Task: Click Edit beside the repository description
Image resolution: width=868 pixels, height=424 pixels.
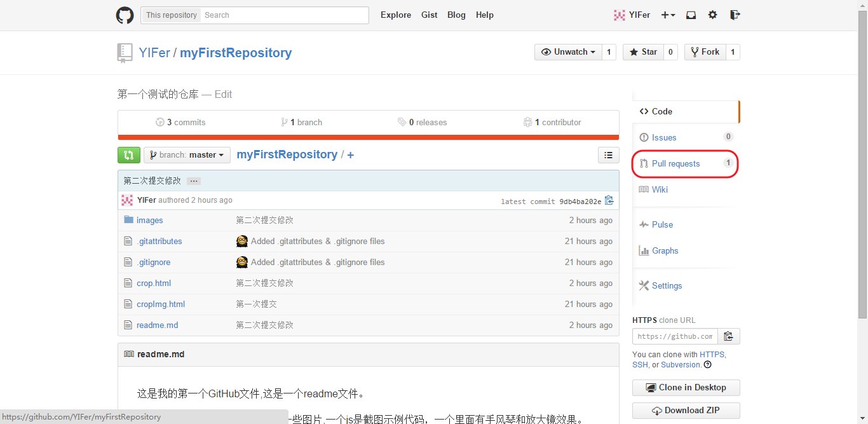Action: pos(223,94)
